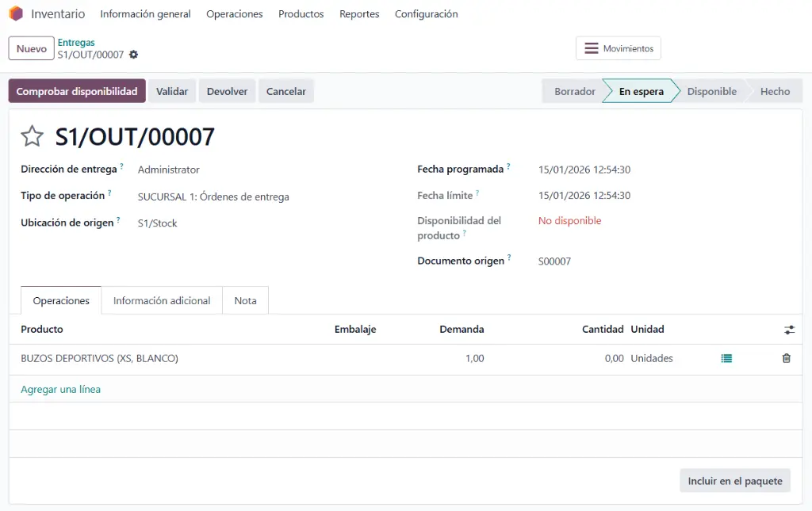Click the product cell BUZOS DEPORTIVOS (XS, BLANCO)

pos(99,358)
